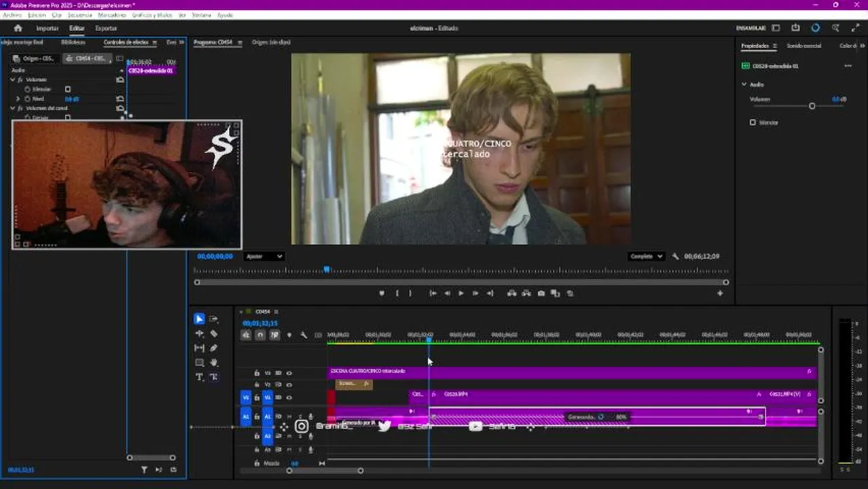Click the Lift button in Program monitor
Image resolution: width=868 pixels, height=489 pixels.
511,293
